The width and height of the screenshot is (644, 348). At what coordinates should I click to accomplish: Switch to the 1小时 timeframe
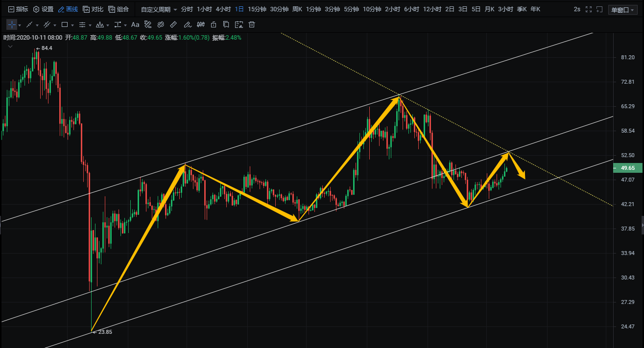(204, 9)
